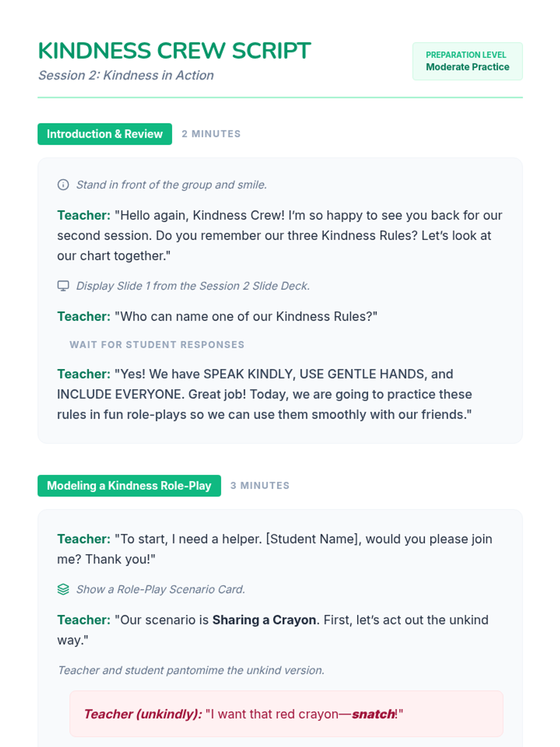Click the monitor icon beside Display Slide 1
Image resolution: width=560 pixels, height=747 pixels.
63,286
